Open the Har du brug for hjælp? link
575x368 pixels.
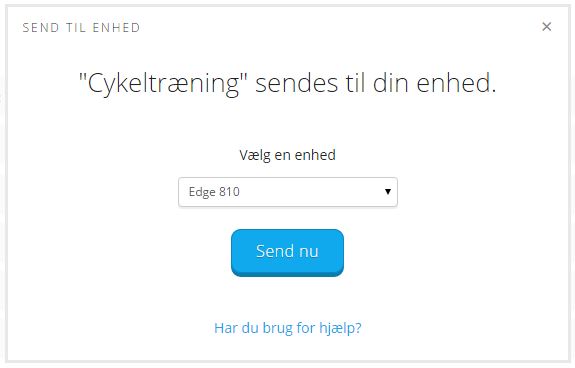[288, 328]
